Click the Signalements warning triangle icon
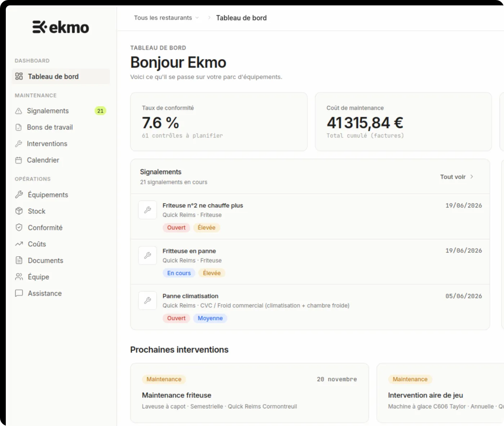The image size is (504, 426). pos(19,111)
